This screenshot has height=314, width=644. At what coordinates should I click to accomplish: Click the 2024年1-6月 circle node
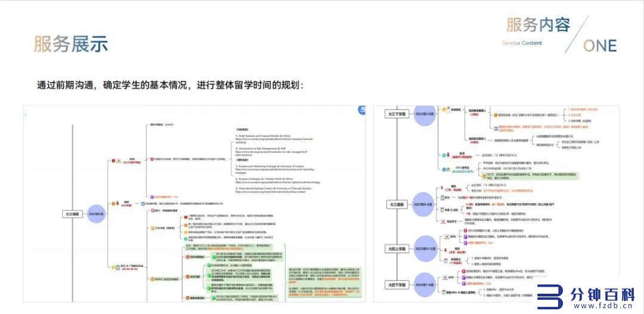pyautogui.click(x=425, y=284)
